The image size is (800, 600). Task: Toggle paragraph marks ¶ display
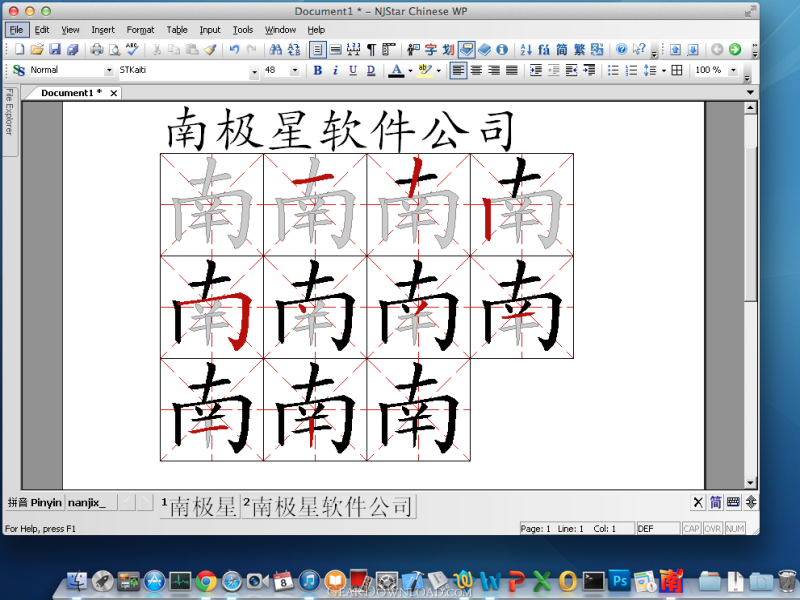click(x=371, y=49)
